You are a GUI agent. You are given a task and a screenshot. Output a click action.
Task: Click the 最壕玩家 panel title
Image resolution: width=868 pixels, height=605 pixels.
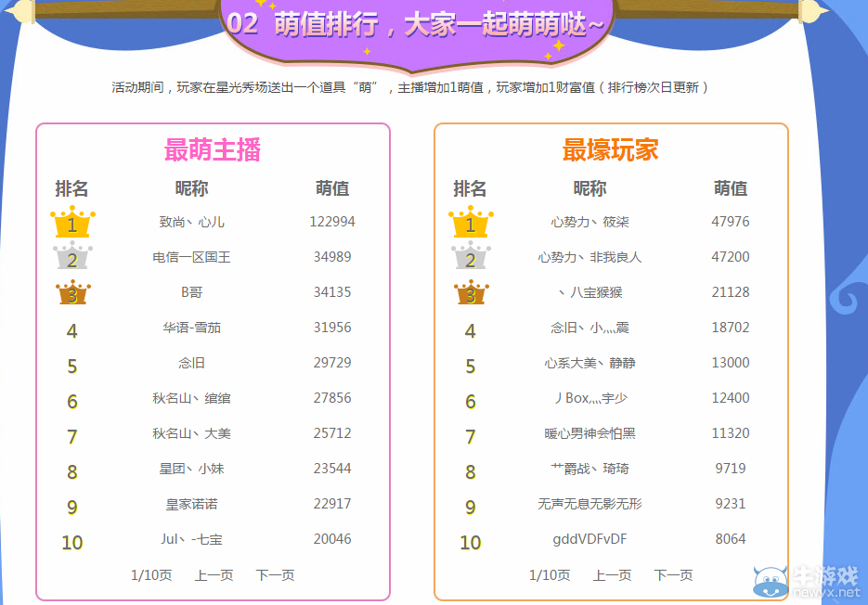coord(611,150)
